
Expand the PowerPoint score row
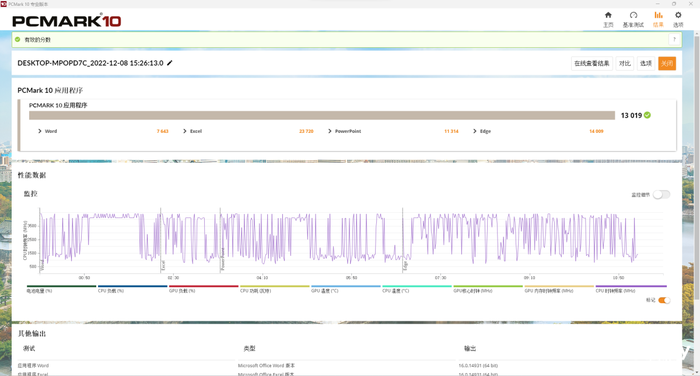coord(330,131)
